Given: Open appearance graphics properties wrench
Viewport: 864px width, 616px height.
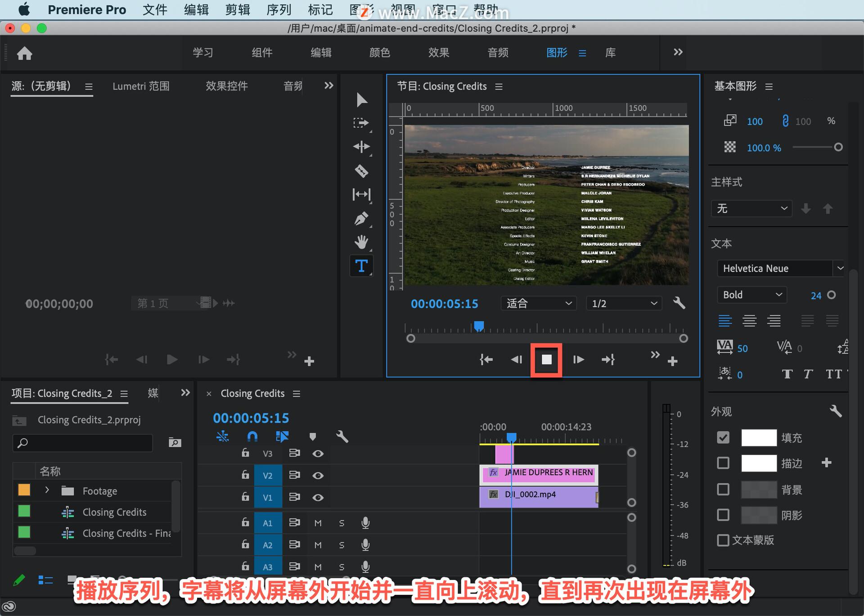Looking at the screenshot, I should click(835, 411).
